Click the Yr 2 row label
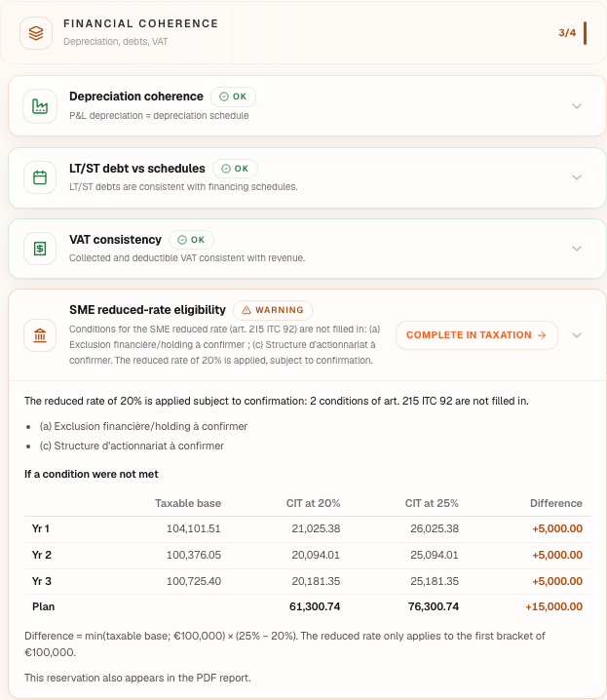The height and width of the screenshot is (700, 607). [42, 556]
